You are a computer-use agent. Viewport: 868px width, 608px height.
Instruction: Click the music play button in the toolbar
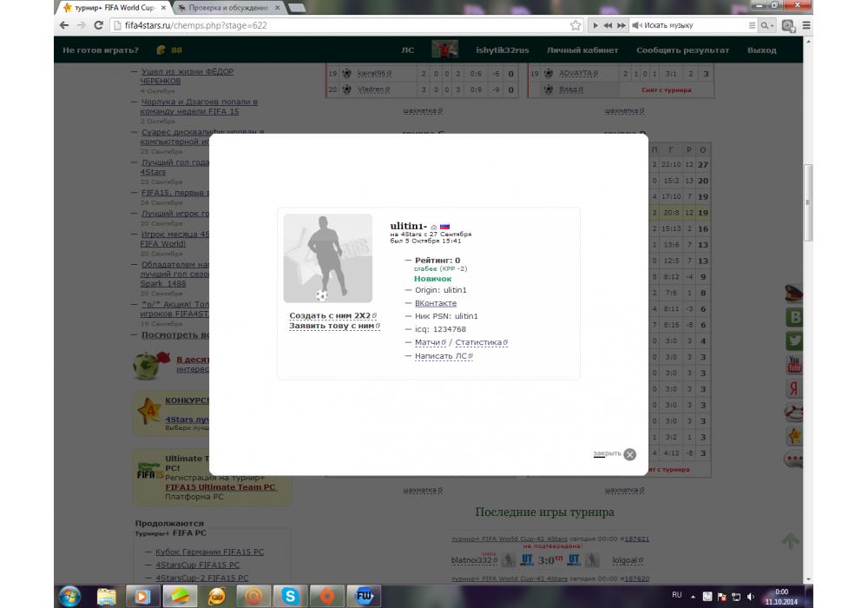[595, 25]
